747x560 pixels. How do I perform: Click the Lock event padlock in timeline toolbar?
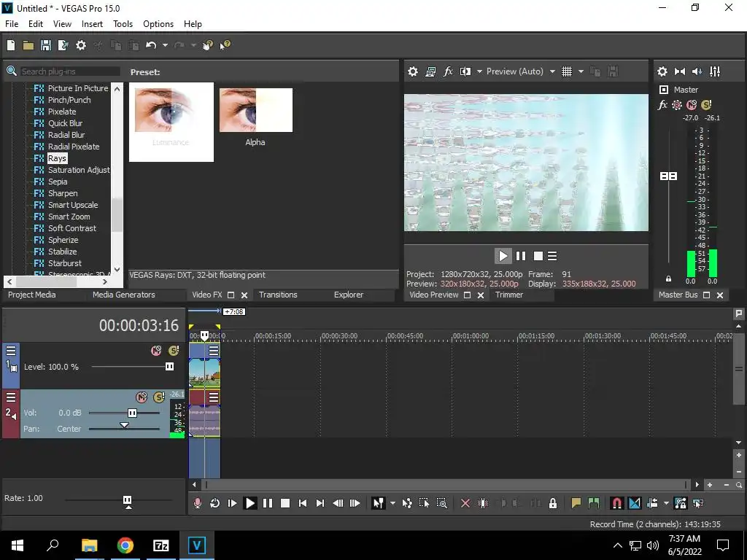(x=553, y=503)
